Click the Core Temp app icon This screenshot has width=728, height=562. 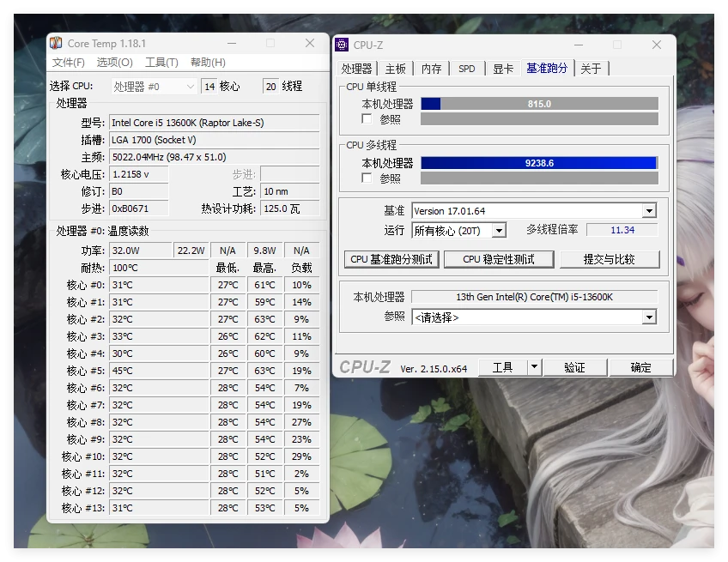tap(56, 44)
